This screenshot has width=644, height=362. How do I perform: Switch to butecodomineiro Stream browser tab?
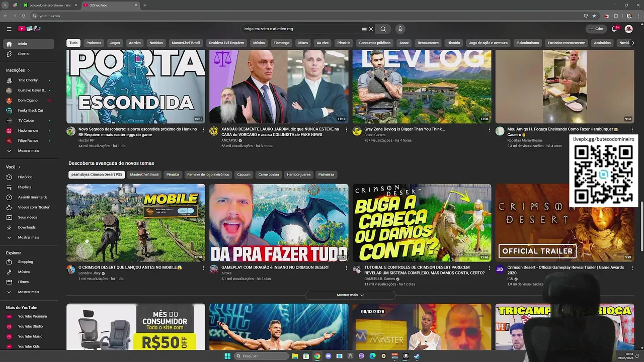coord(49,5)
